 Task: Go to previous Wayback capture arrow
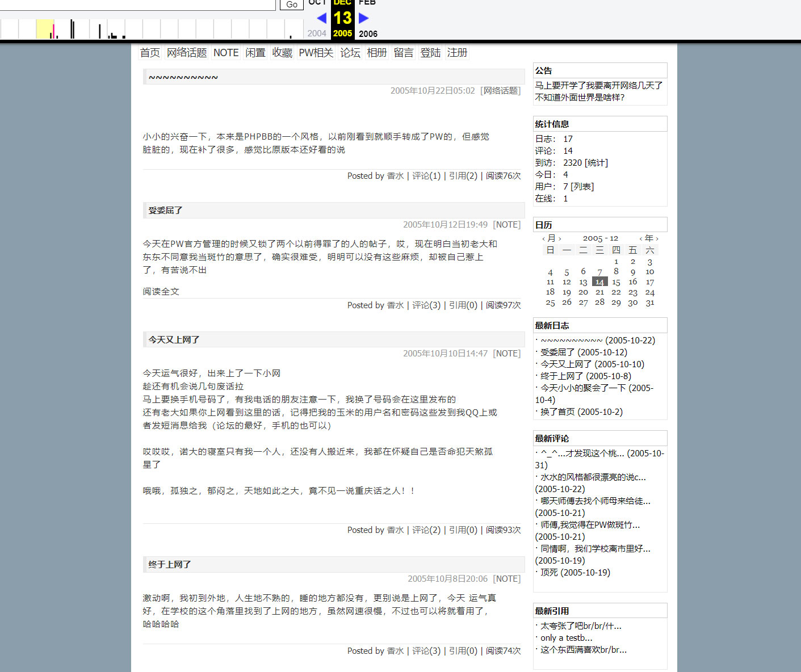(x=322, y=18)
